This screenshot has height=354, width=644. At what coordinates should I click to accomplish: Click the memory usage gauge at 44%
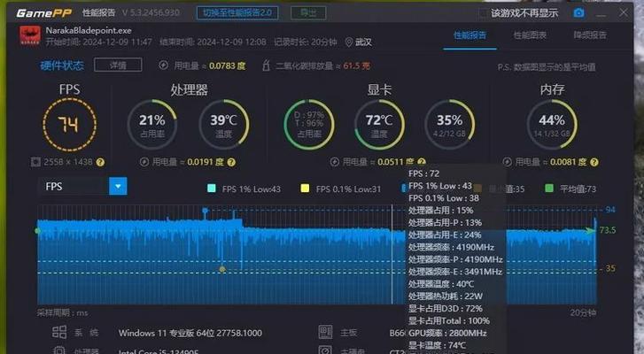(552, 125)
